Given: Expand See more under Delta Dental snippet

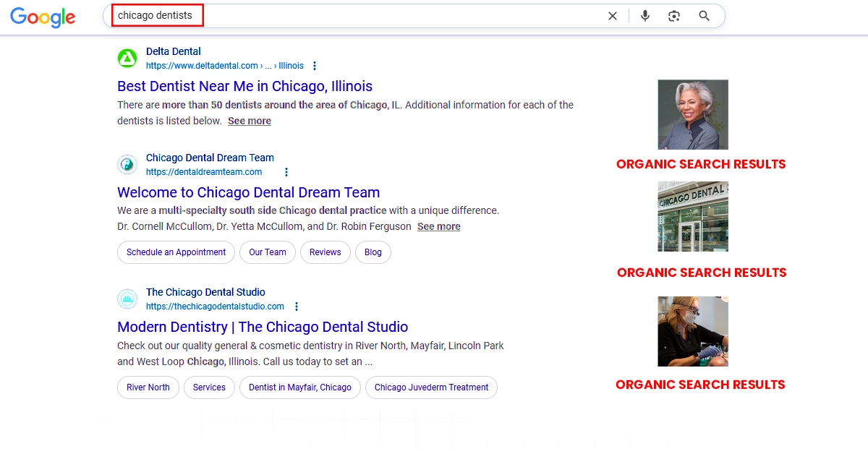Looking at the screenshot, I should pos(250,121).
